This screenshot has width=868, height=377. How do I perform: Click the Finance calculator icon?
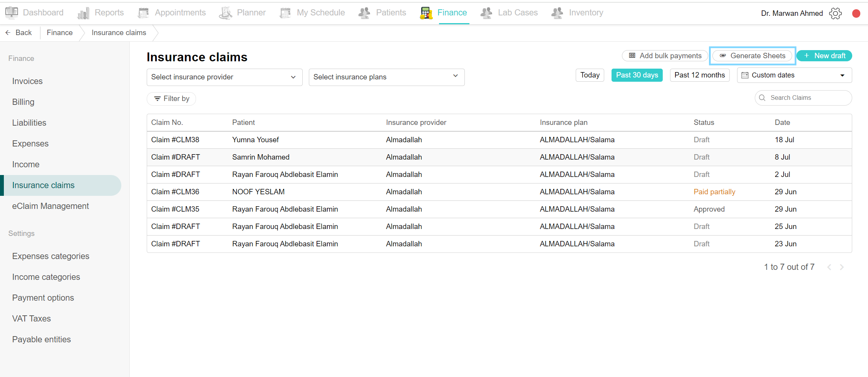tap(426, 13)
